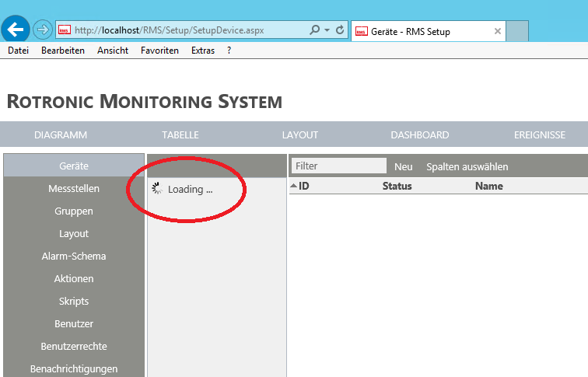Select Benachrichtigungen in the setup sidebar
Image resolution: width=588 pixels, height=377 pixels.
click(74, 368)
